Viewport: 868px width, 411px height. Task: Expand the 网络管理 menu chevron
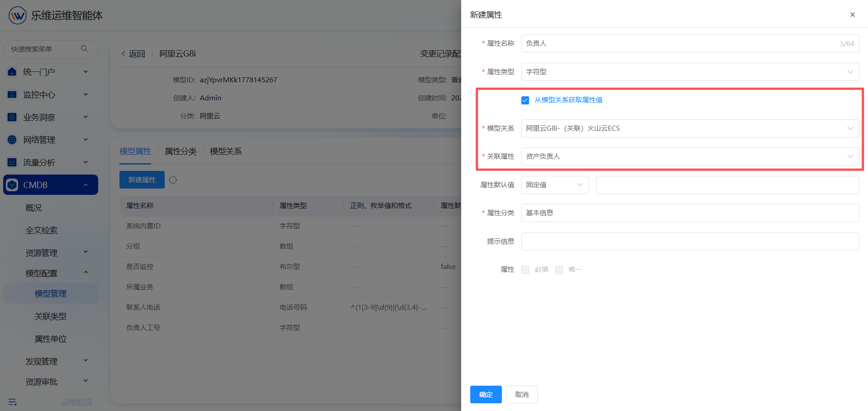click(86, 139)
